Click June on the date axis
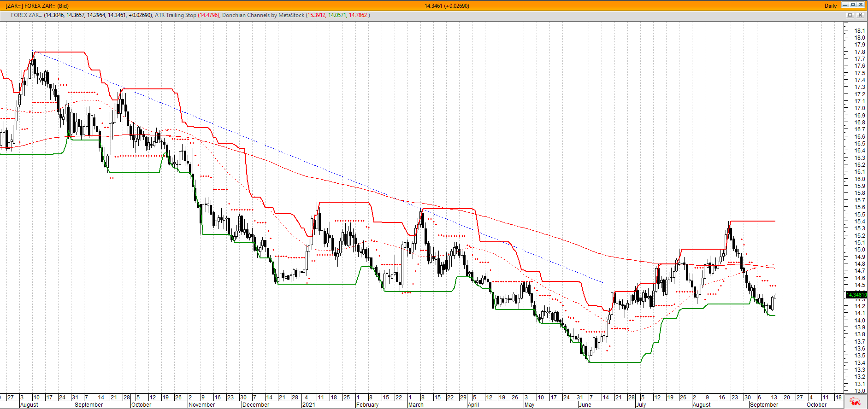This screenshot has height=409, width=868. pyautogui.click(x=585, y=405)
